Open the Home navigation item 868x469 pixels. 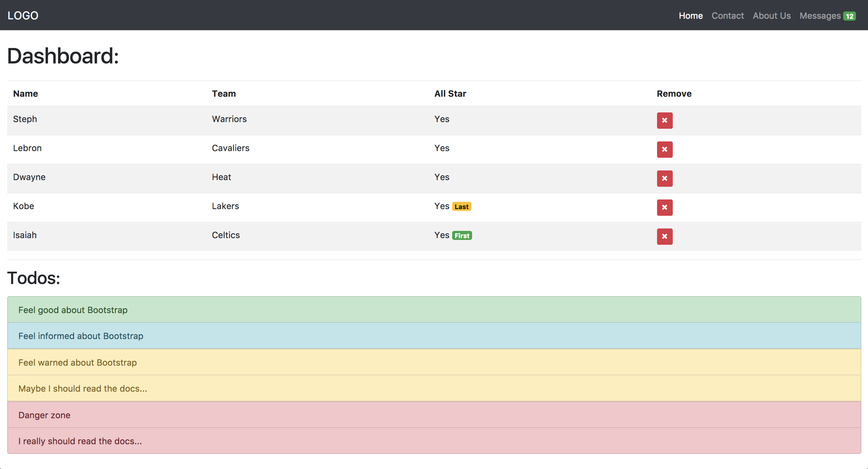point(691,15)
